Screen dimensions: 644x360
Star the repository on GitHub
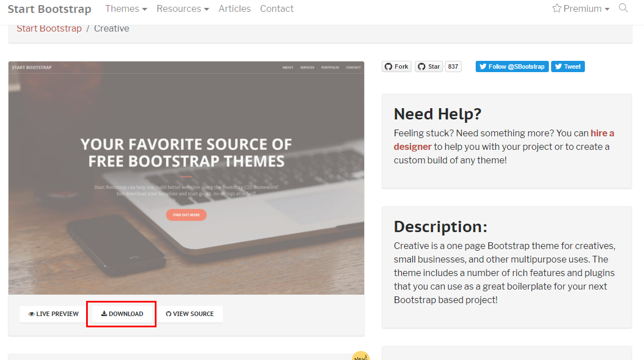(x=429, y=66)
